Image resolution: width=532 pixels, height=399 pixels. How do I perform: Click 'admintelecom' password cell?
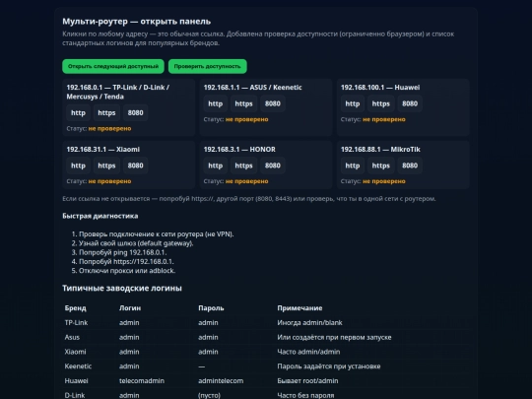click(x=221, y=381)
